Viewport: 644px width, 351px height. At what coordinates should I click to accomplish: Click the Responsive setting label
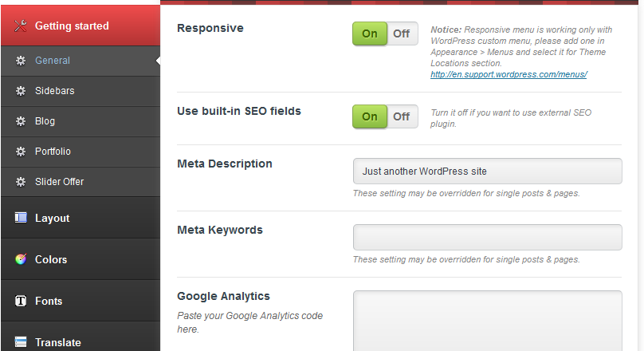click(210, 28)
